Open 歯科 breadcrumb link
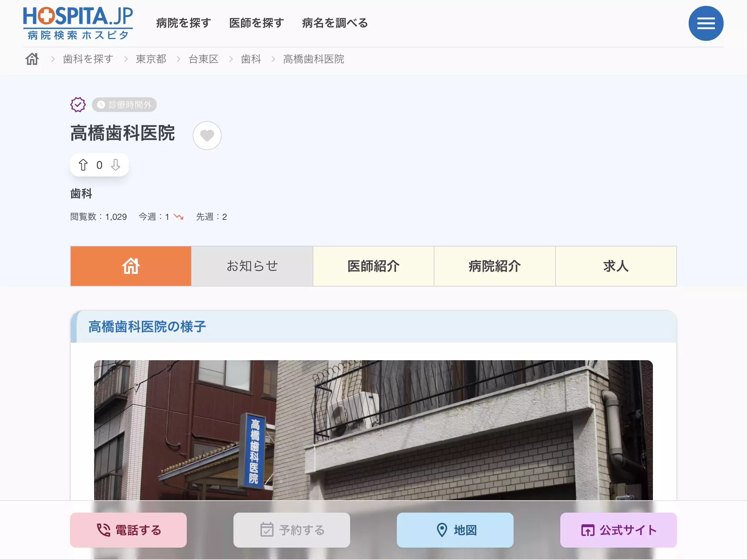747x560 pixels. click(251, 59)
